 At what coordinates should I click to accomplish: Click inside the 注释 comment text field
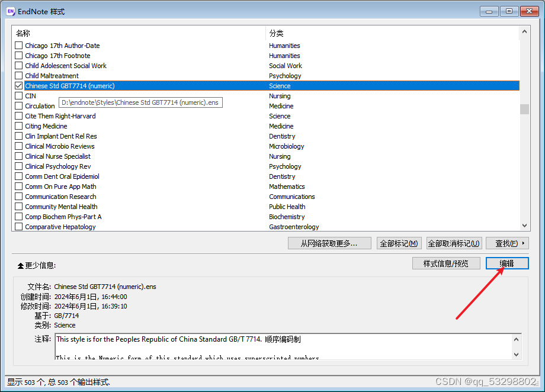(284, 346)
